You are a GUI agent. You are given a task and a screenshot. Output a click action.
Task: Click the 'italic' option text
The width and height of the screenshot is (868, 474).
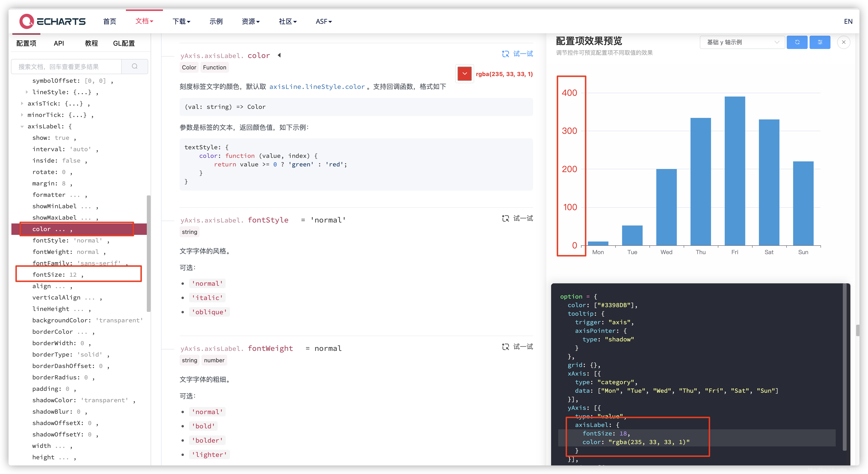(x=207, y=298)
